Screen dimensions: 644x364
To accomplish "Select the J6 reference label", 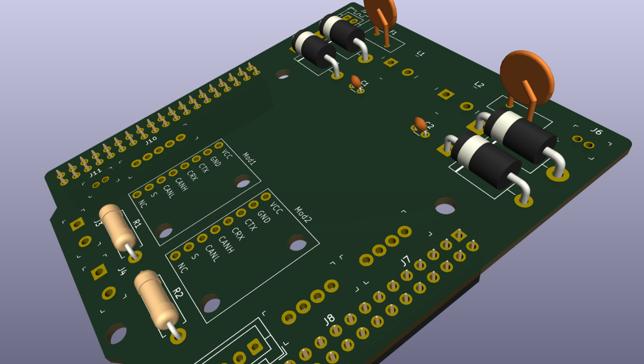I will pyautogui.click(x=596, y=131).
